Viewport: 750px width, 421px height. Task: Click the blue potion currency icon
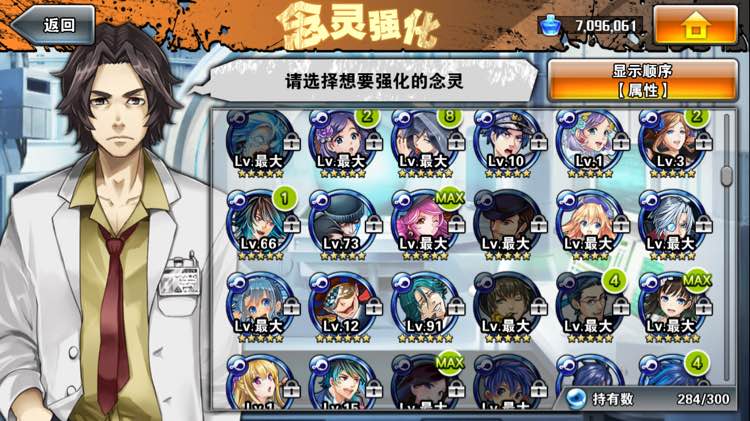coord(550,25)
